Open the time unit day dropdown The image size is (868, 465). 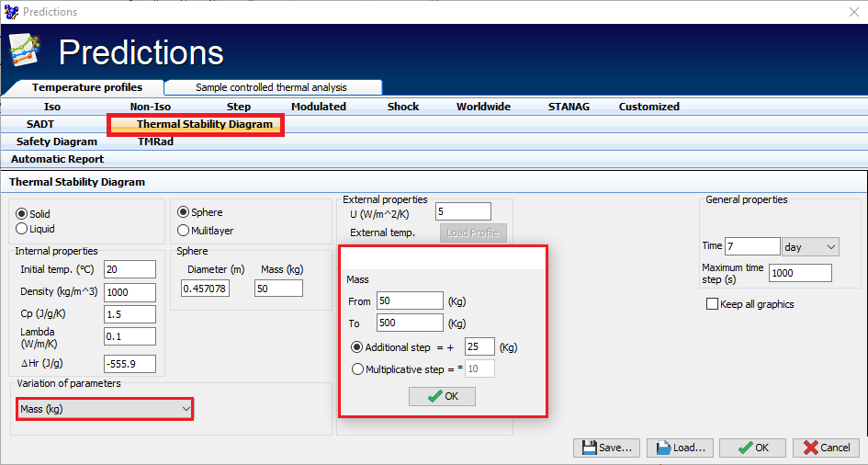click(x=810, y=246)
